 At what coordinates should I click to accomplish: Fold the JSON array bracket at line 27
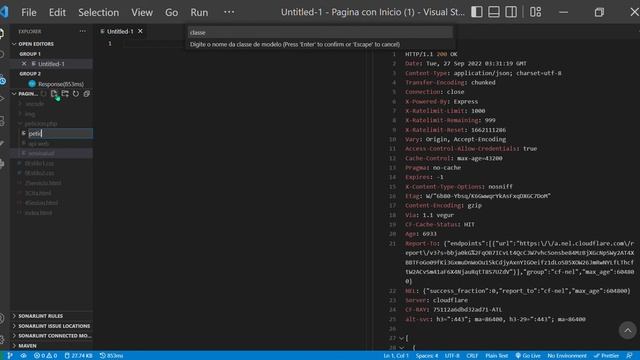pos(402,338)
